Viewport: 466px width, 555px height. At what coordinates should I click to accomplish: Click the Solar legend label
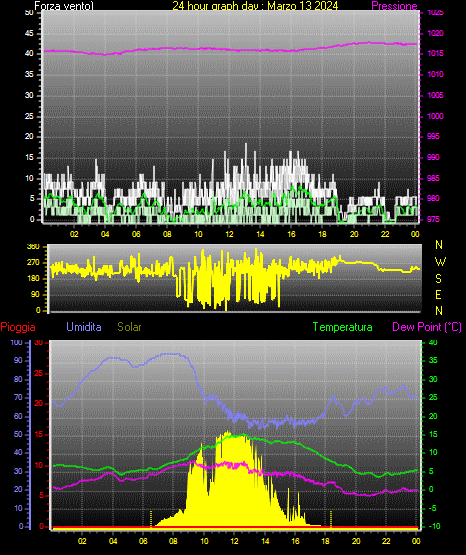pos(129,327)
